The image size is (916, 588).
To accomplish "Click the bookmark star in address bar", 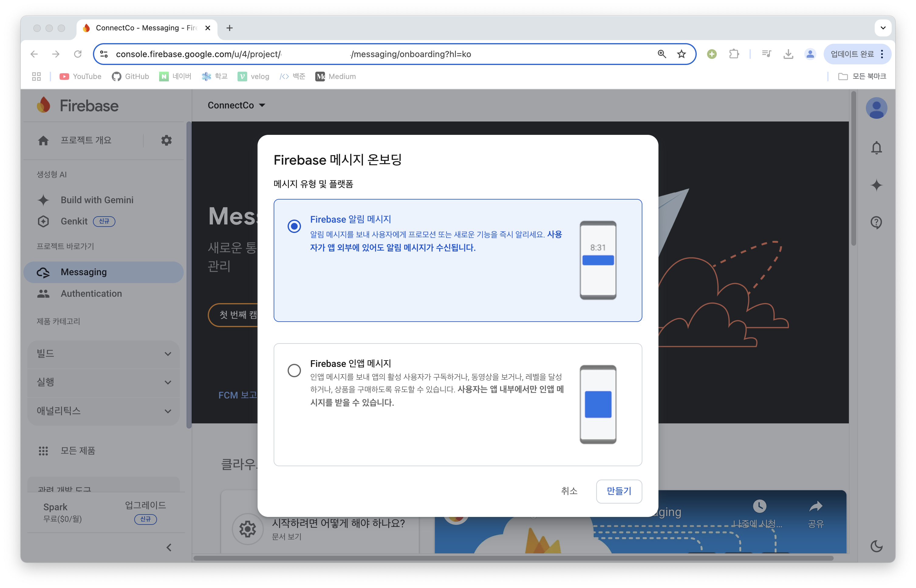I will pyautogui.click(x=681, y=54).
